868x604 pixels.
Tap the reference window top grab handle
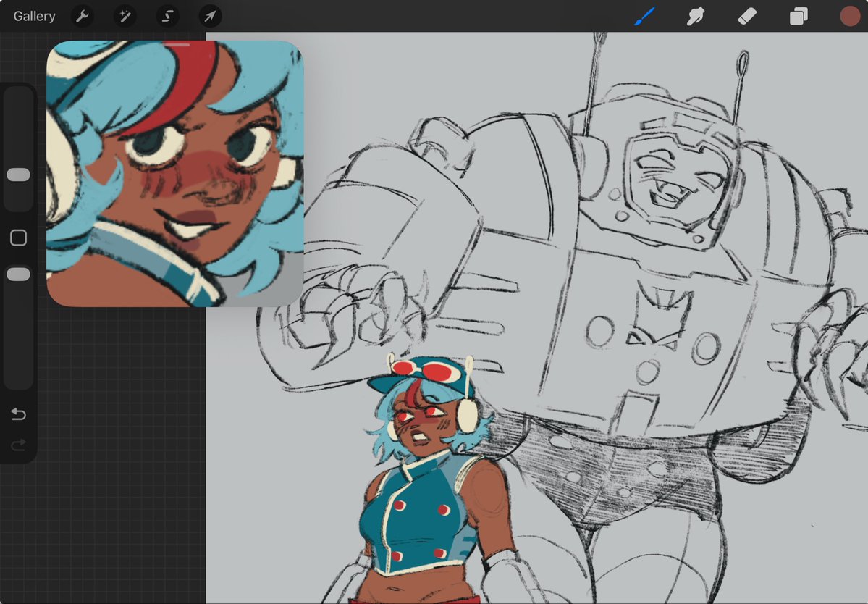coord(176,45)
